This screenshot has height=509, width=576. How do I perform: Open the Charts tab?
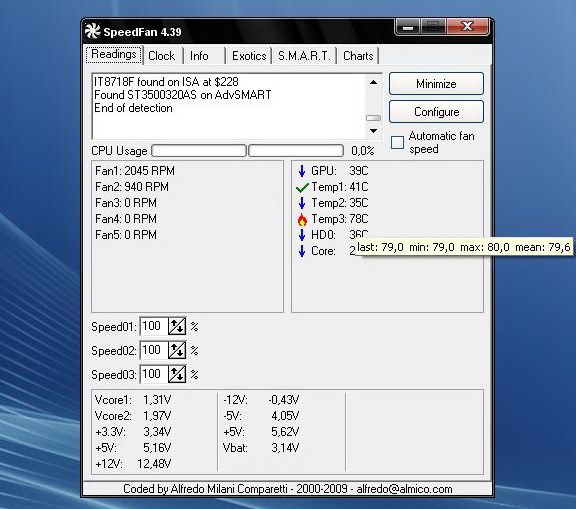[358, 56]
